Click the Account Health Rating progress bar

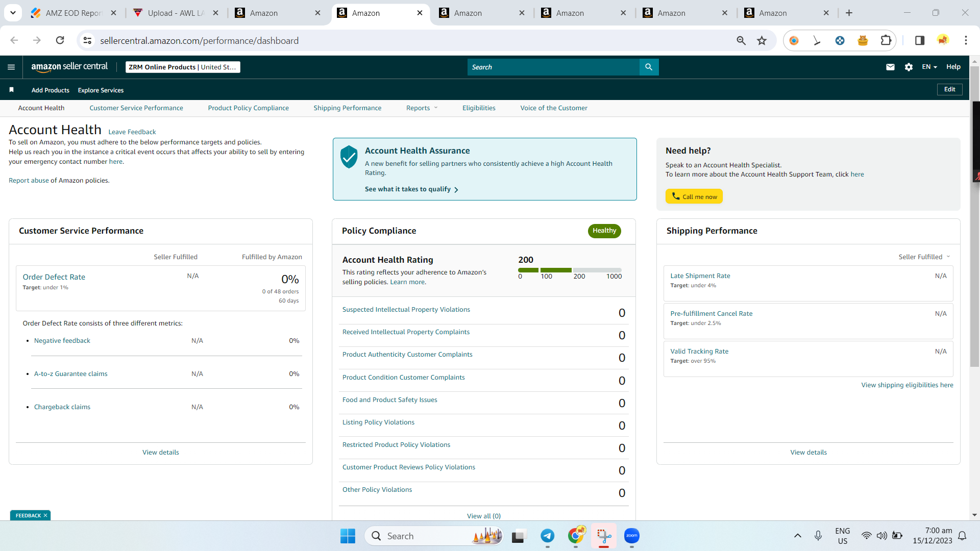click(x=570, y=270)
